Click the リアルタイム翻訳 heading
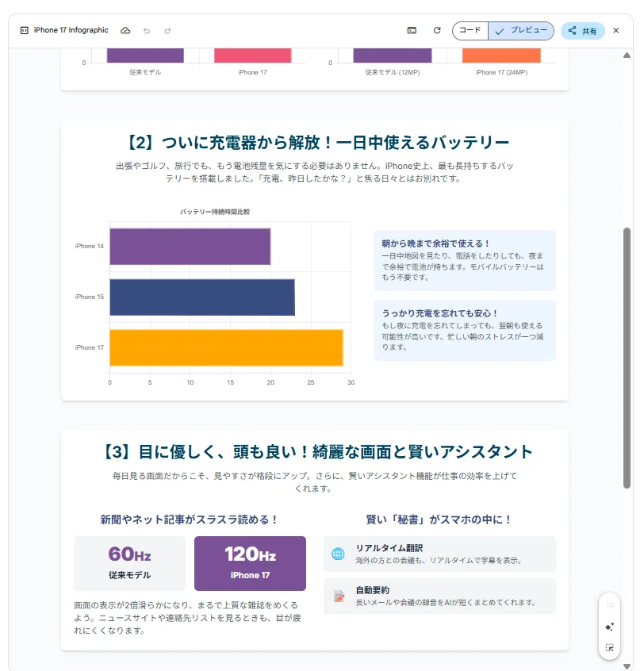The image size is (644, 671). pos(389,548)
